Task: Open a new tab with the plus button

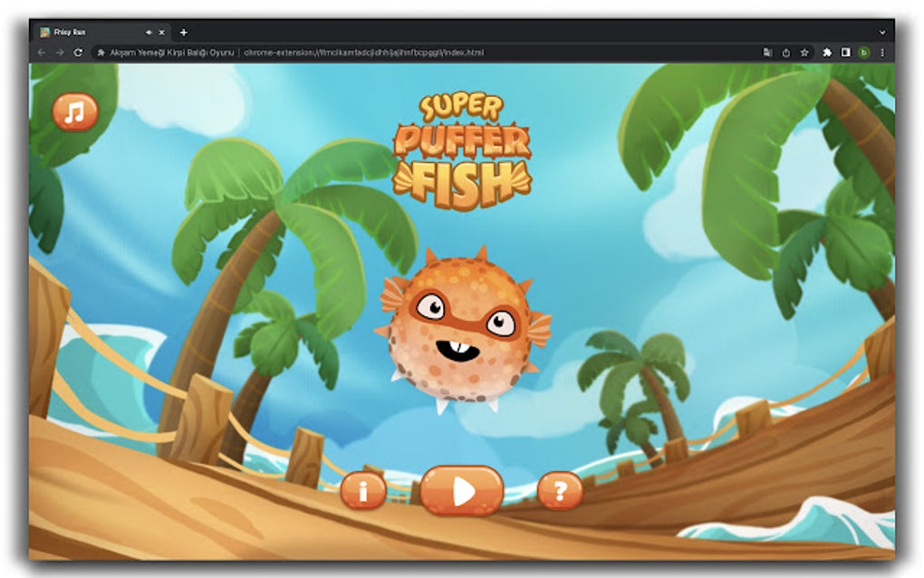Action: [183, 33]
